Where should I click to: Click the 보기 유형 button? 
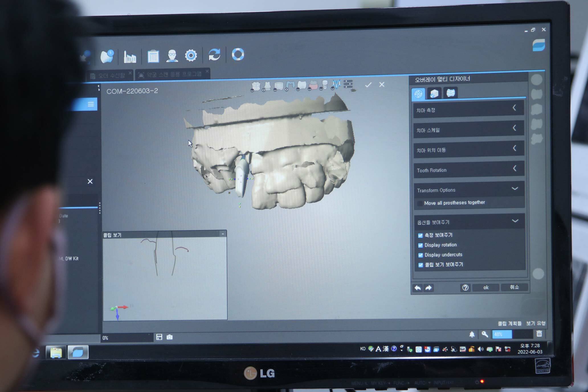tap(536, 323)
